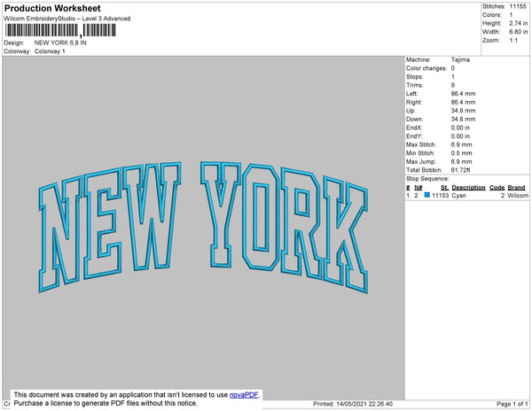Screen dimensions: 532x411
Task: Select the Color changes value 0
Action: tap(453, 68)
